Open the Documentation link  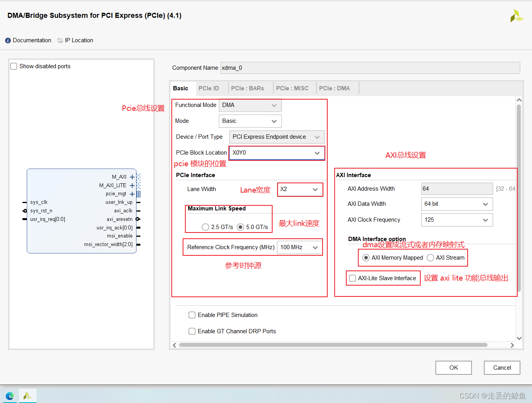(32, 40)
